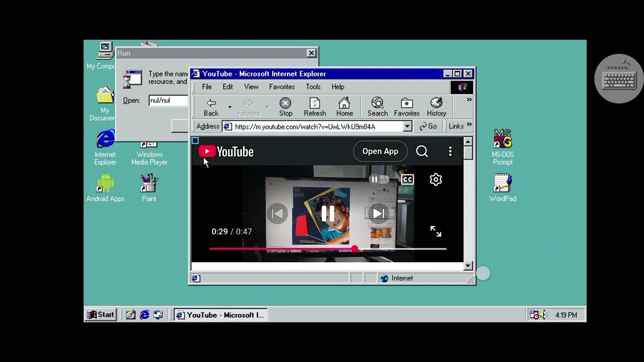
Task: Click the Refresh toolbar button
Action: [315, 107]
